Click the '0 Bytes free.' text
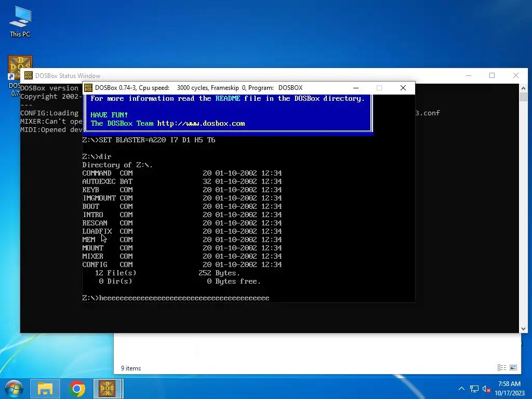The image size is (532, 399). point(234,281)
